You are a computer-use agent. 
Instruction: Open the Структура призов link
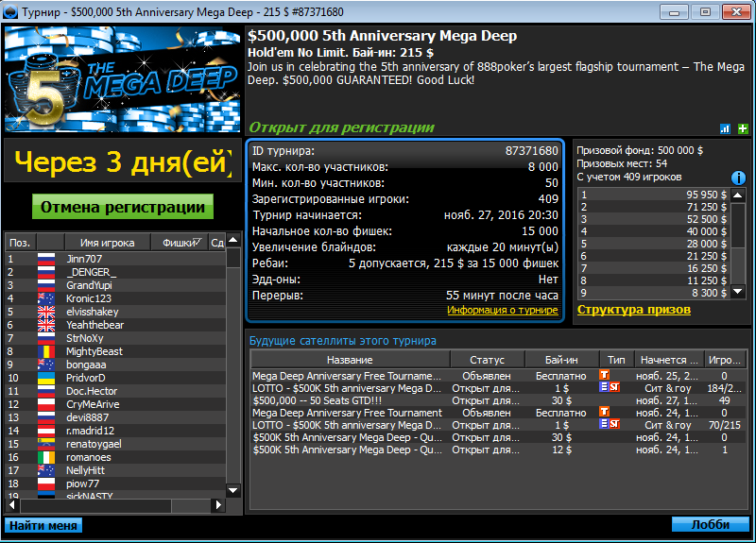(633, 310)
